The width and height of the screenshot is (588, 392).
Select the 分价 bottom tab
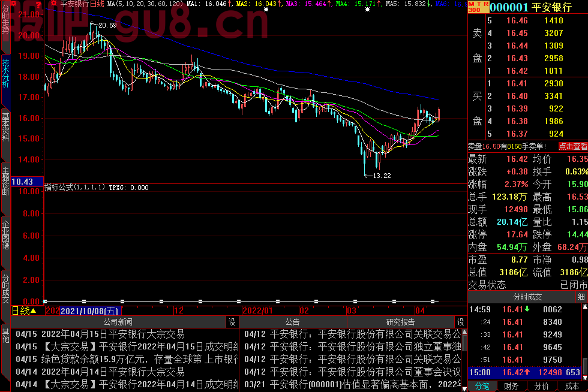tap(541, 387)
